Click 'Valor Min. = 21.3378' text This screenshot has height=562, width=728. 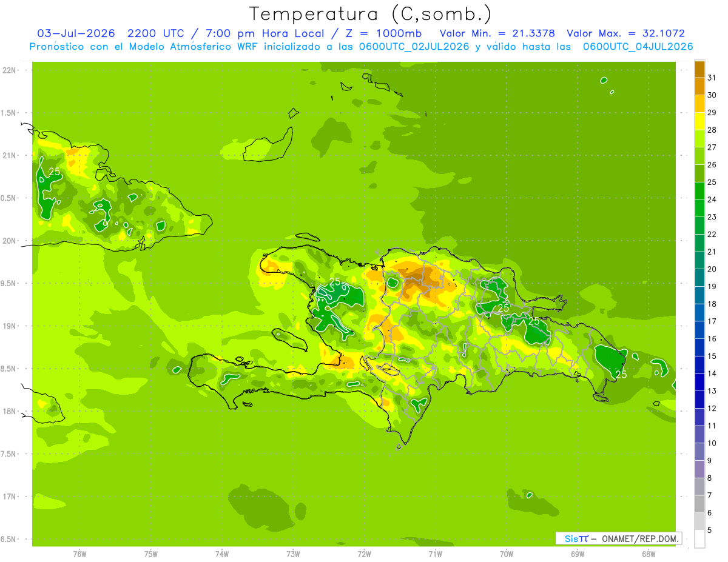497,33
